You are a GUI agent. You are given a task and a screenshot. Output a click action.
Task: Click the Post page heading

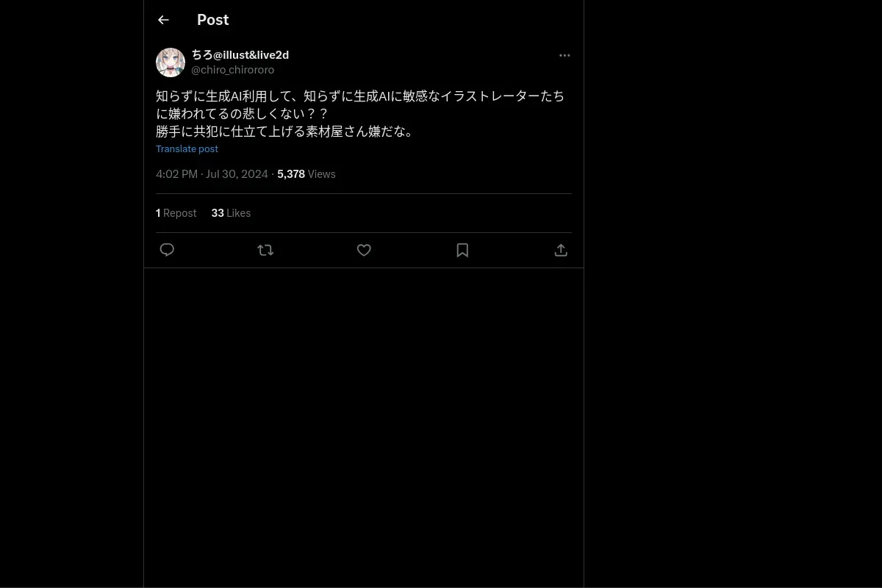(x=213, y=20)
